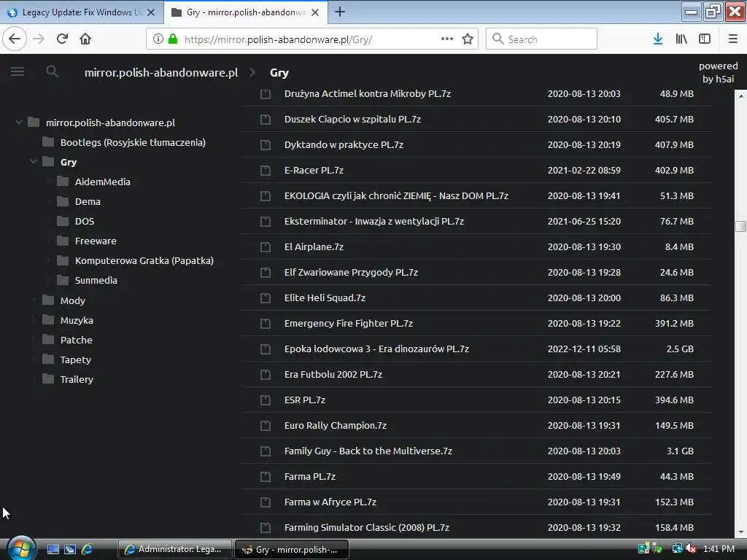Open Freeware folder in tree
This screenshot has height=560, width=747.
click(96, 241)
